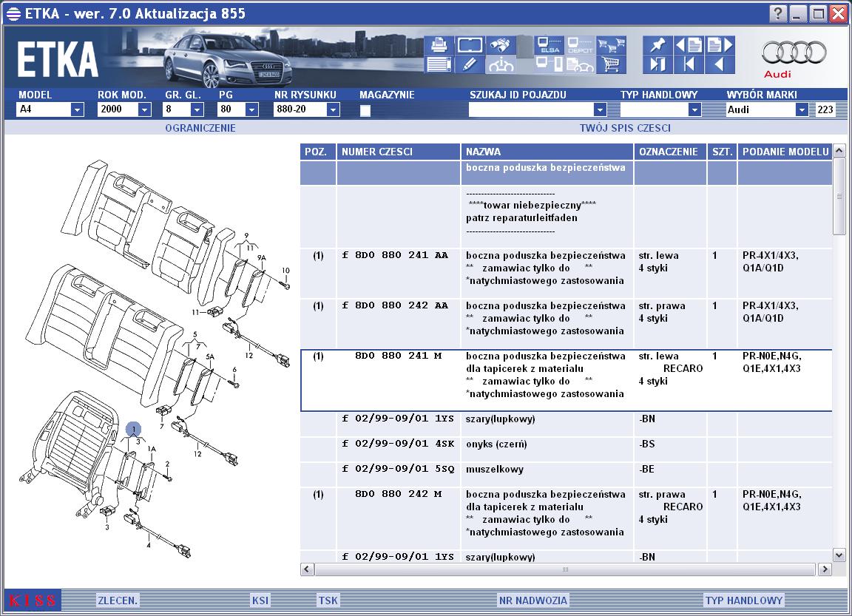The image size is (852, 616).
Task: Click diagram label 5A on the seat drawing
Action: click(x=210, y=357)
